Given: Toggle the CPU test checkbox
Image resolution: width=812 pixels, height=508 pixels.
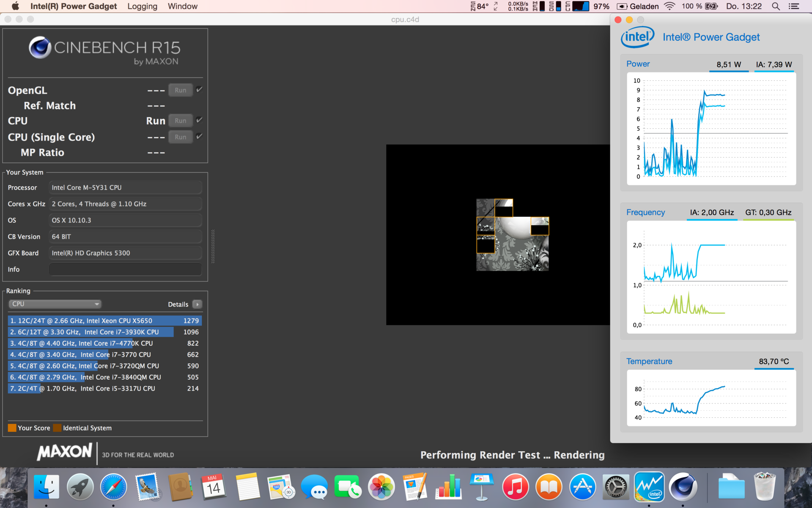Looking at the screenshot, I should (x=199, y=120).
